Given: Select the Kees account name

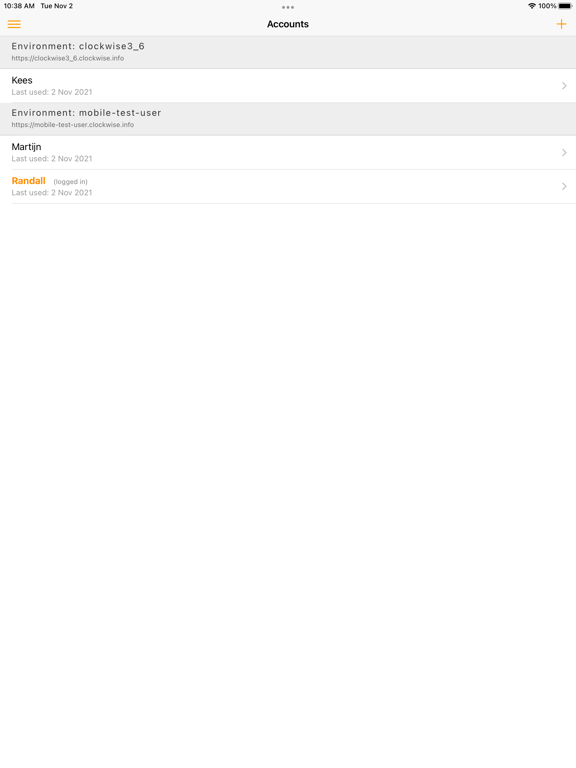Looking at the screenshot, I should 22,80.
